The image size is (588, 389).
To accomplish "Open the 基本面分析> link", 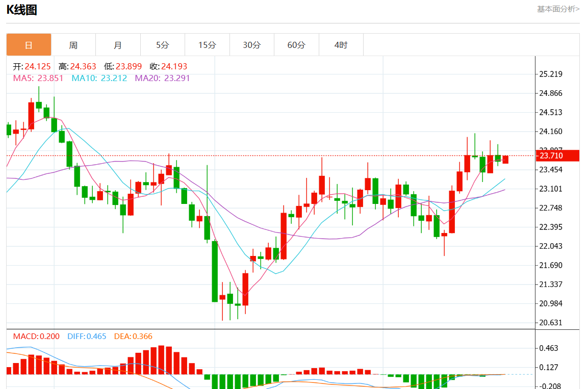I will 558,9.
